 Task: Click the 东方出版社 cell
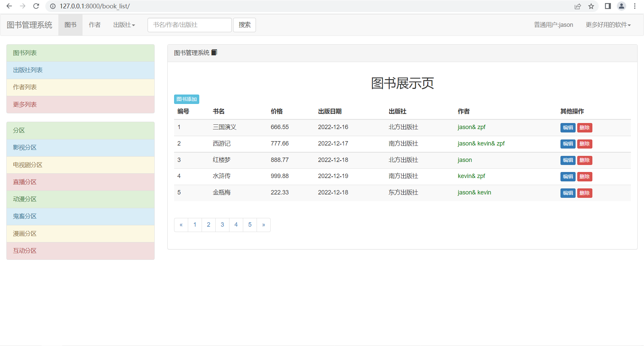pyautogui.click(x=404, y=192)
